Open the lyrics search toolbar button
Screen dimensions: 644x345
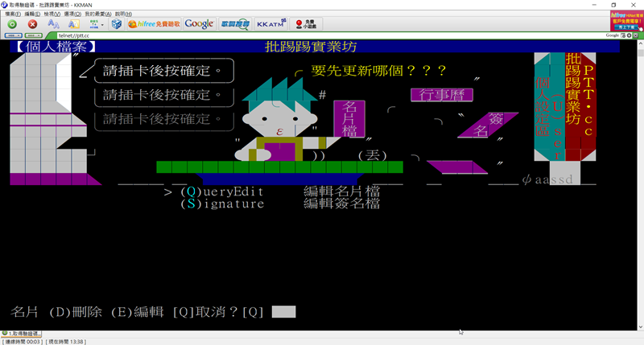click(x=235, y=24)
